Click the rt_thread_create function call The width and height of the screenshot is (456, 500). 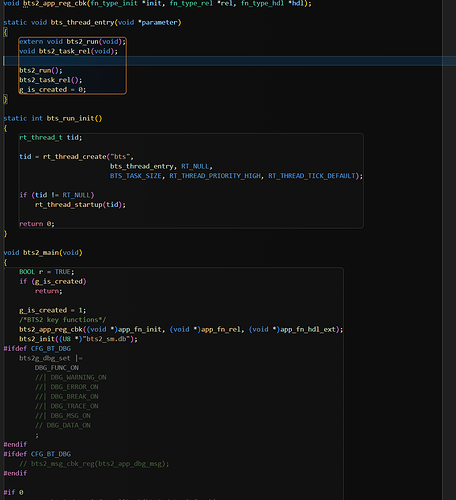[x=75, y=157]
